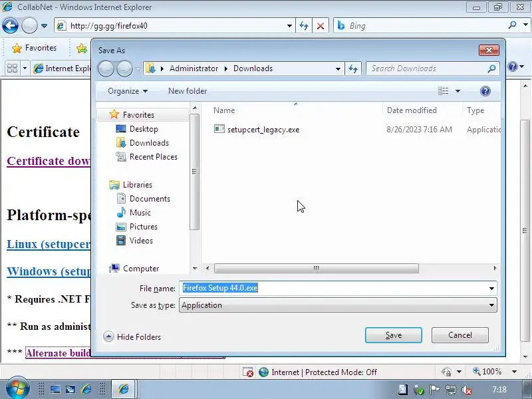Sort by Name column header
This screenshot has height=399, width=532.
point(224,110)
